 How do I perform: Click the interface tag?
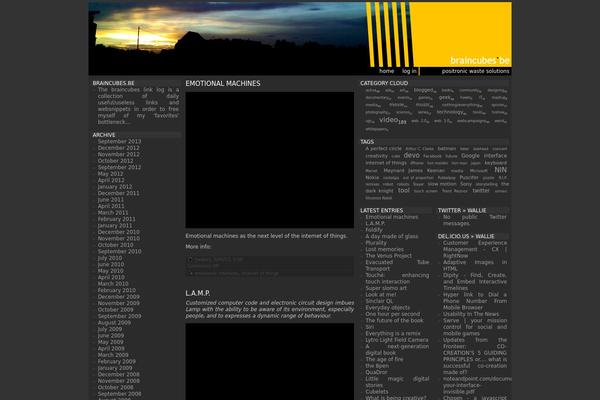coord(495,156)
